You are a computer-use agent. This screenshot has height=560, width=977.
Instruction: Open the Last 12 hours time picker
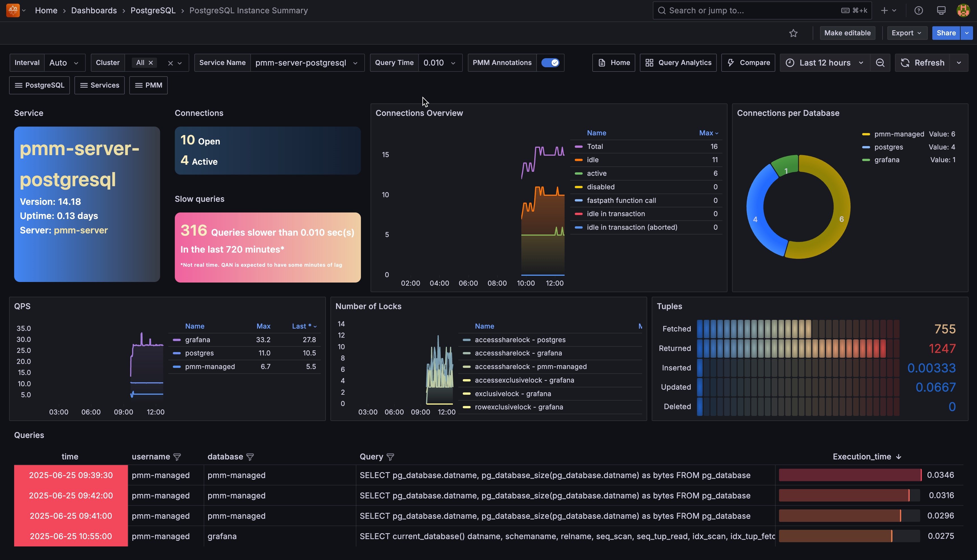[825, 63]
